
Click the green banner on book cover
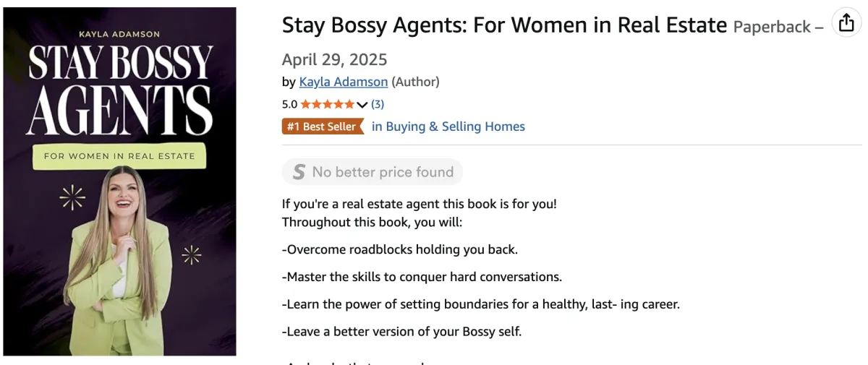[x=119, y=155]
